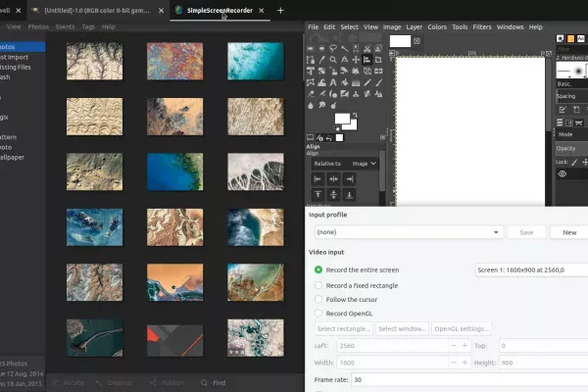Click the Frame rate input field

469,380
